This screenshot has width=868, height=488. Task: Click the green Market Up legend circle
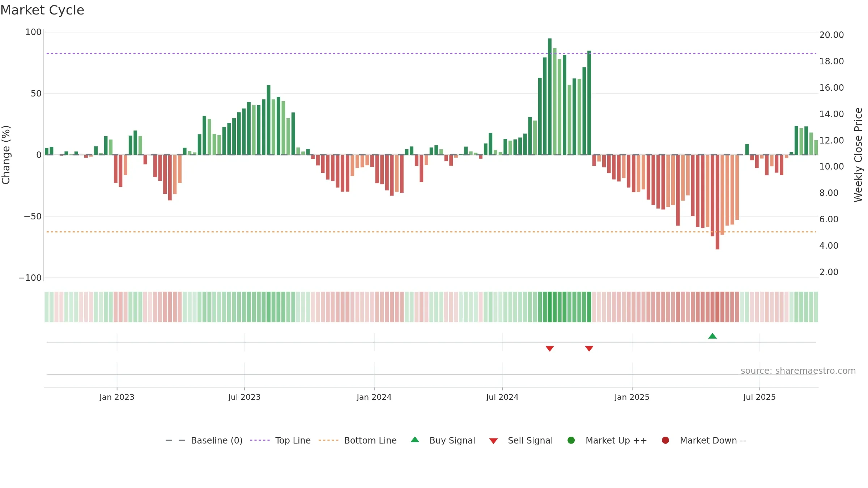(x=571, y=440)
